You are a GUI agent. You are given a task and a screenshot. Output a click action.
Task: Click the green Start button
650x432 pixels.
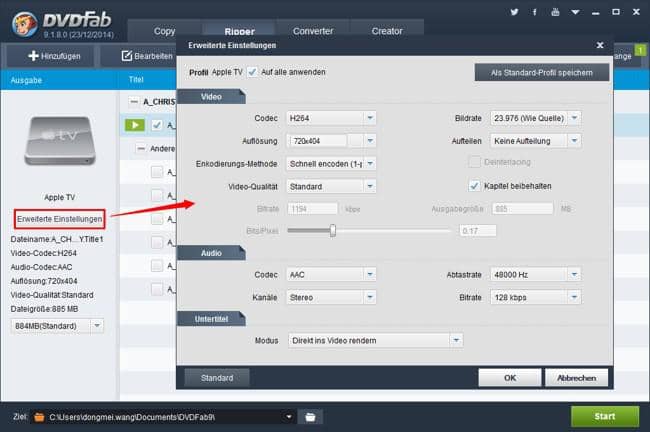605,416
